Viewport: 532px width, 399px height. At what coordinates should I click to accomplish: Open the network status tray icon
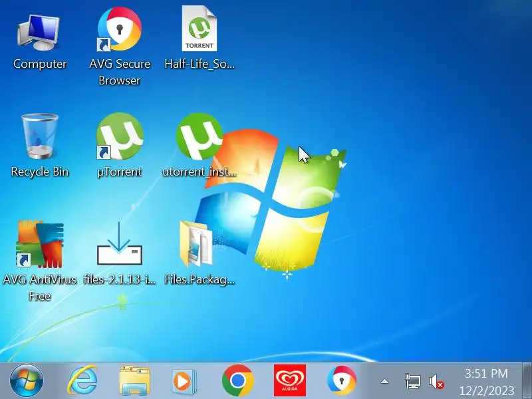pos(412,381)
